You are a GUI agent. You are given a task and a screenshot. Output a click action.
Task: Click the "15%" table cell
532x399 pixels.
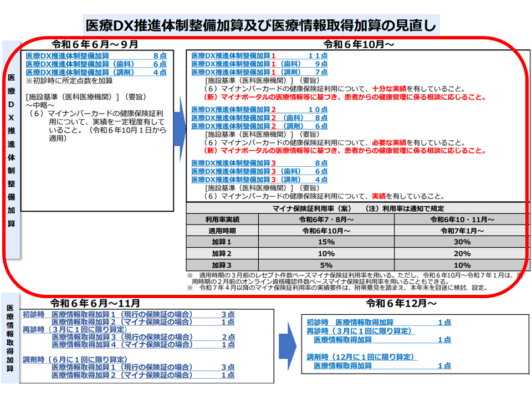coord(326,242)
